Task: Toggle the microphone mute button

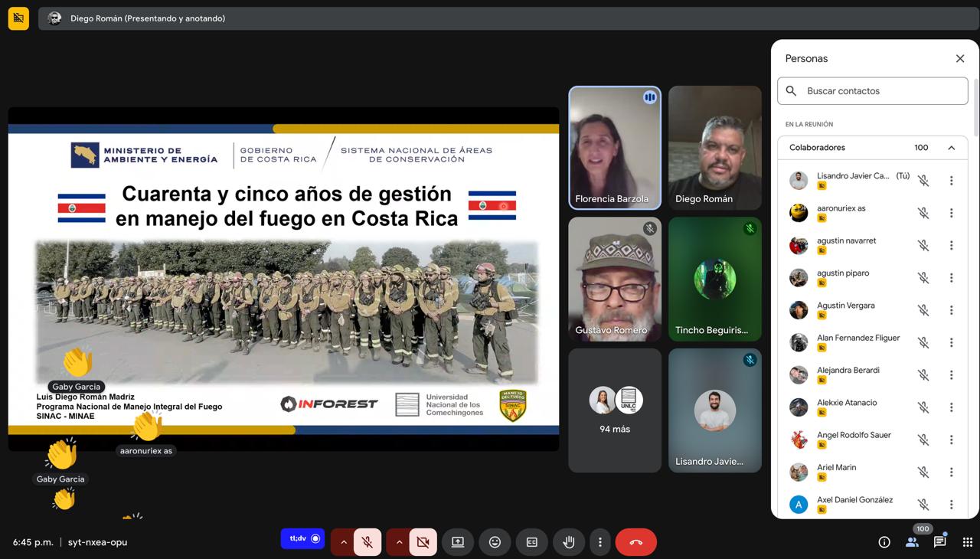Action: pyautogui.click(x=367, y=542)
